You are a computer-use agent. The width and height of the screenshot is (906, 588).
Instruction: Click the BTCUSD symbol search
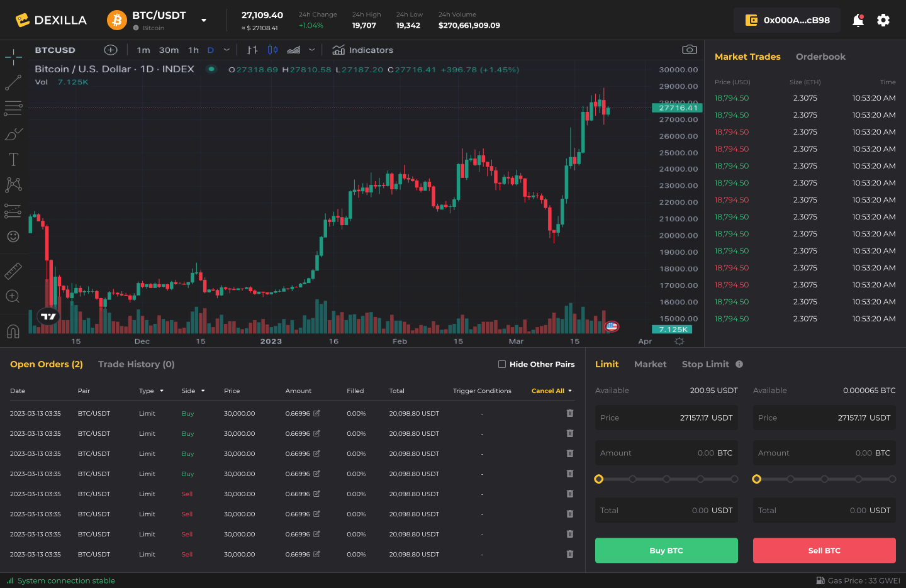(55, 50)
